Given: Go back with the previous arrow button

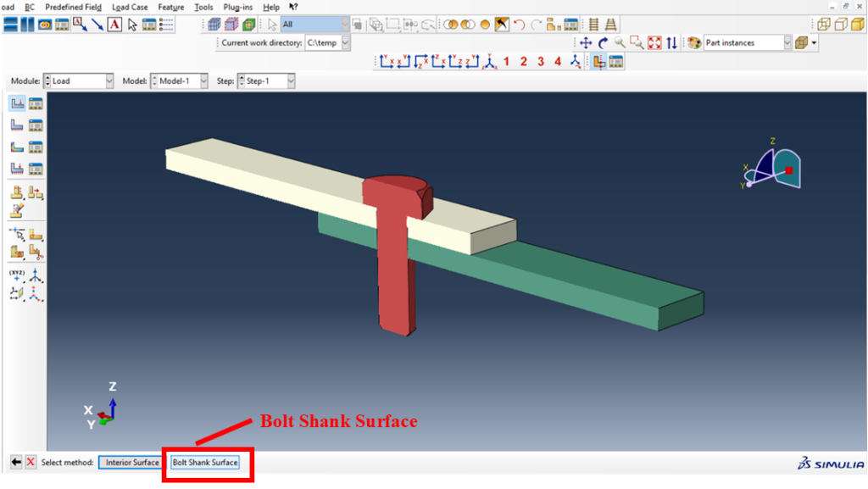Looking at the screenshot, I should coord(16,462).
